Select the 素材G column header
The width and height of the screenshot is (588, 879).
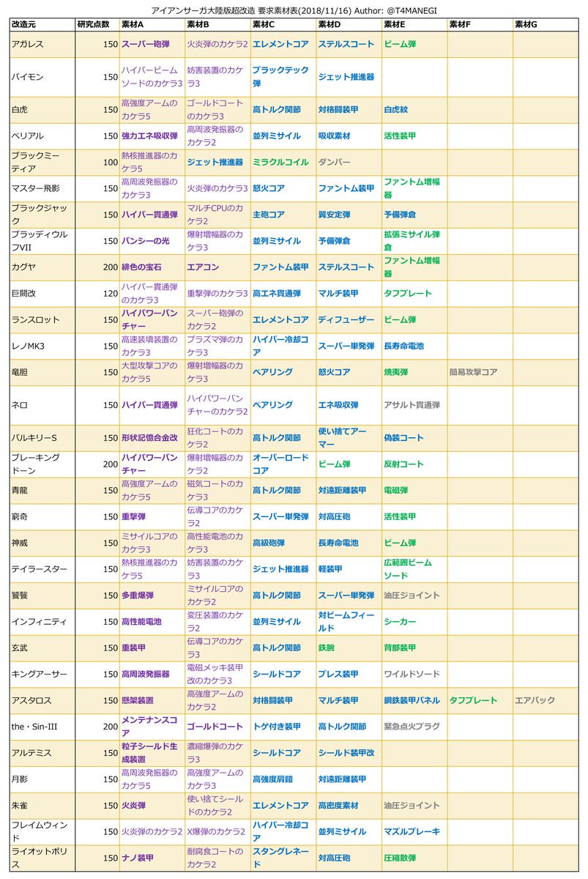coord(525,24)
